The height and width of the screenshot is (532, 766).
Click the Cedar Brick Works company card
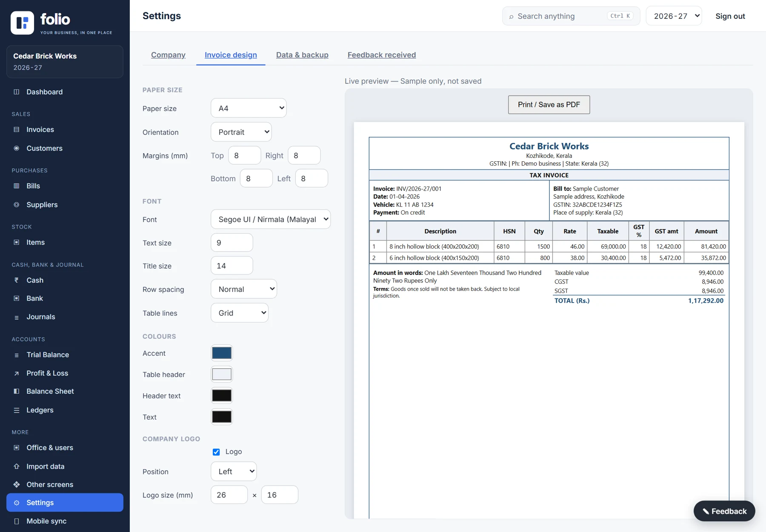[65, 62]
